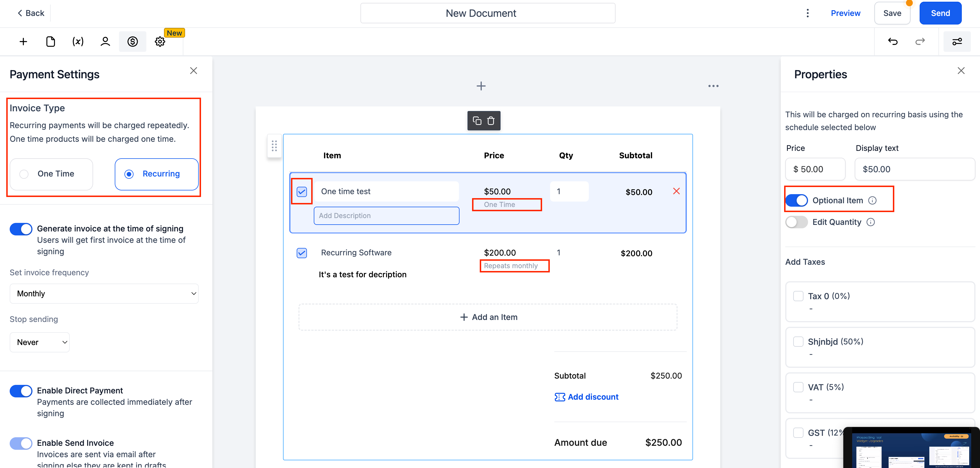Enable the Edit Quantity toggle
This screenshot has width=980, height=468.
point(797,222)
